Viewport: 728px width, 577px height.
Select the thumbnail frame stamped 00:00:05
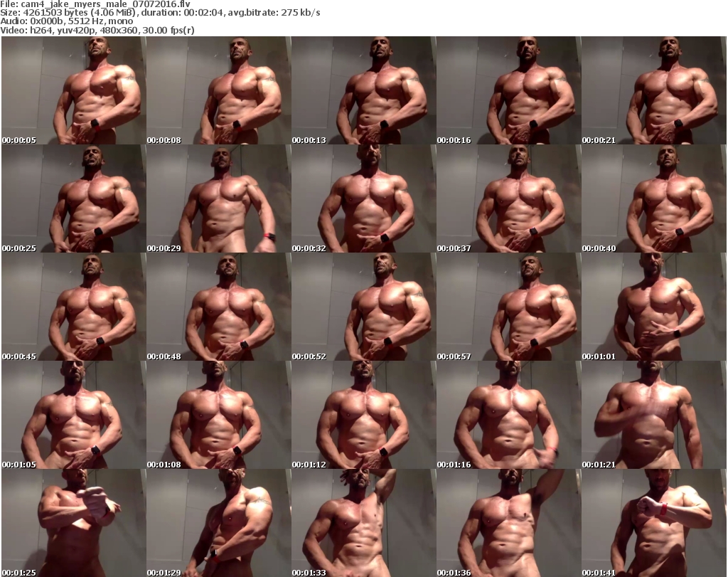(x=74, y=90)
